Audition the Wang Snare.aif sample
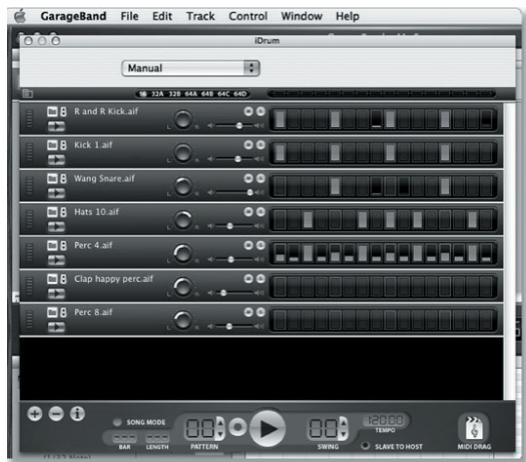 coord(56,193)
